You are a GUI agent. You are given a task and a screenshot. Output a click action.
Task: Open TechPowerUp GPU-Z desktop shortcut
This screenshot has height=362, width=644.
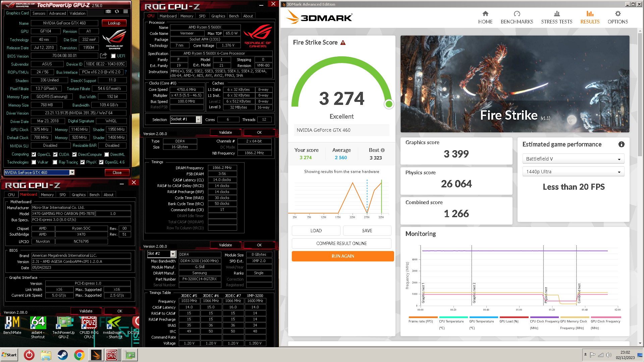pyautogui.click(x=63, y=327)
